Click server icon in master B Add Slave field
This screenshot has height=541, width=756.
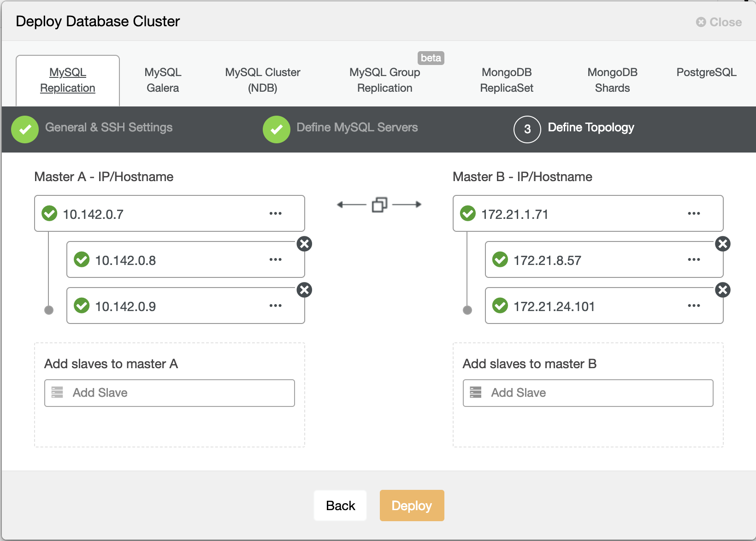point(475,392)
